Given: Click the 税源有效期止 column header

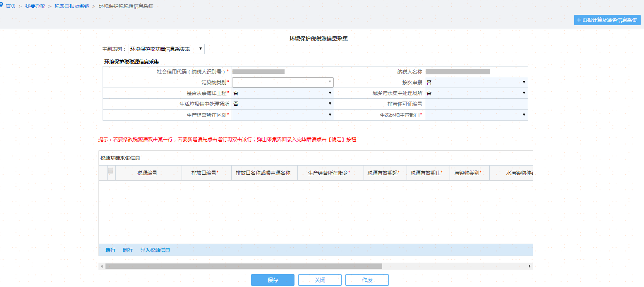Looking at the screenshot, I should click(427, 173).
